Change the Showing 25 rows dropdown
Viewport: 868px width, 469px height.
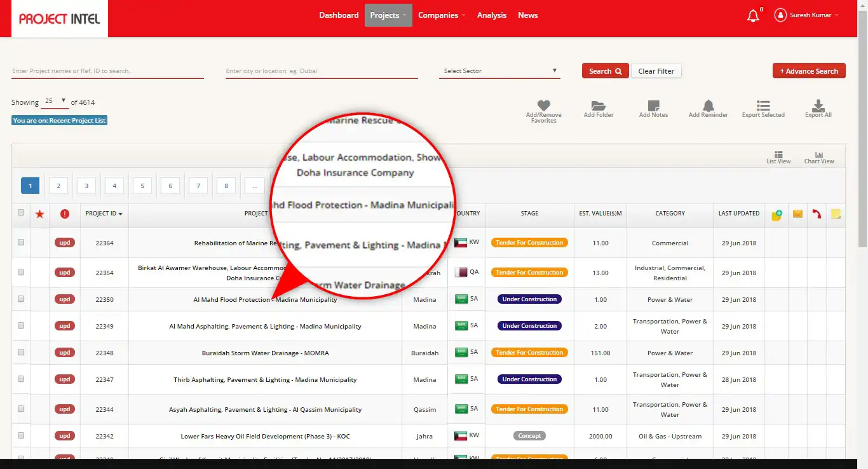coord(55,102)
